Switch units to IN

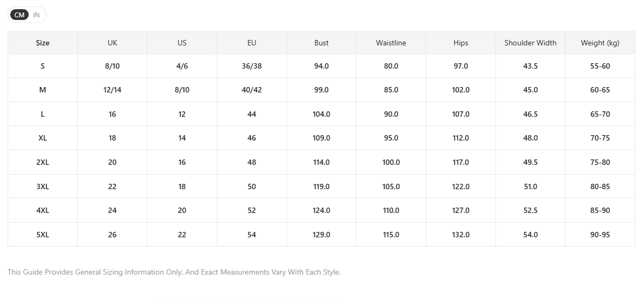click(36, 15)
